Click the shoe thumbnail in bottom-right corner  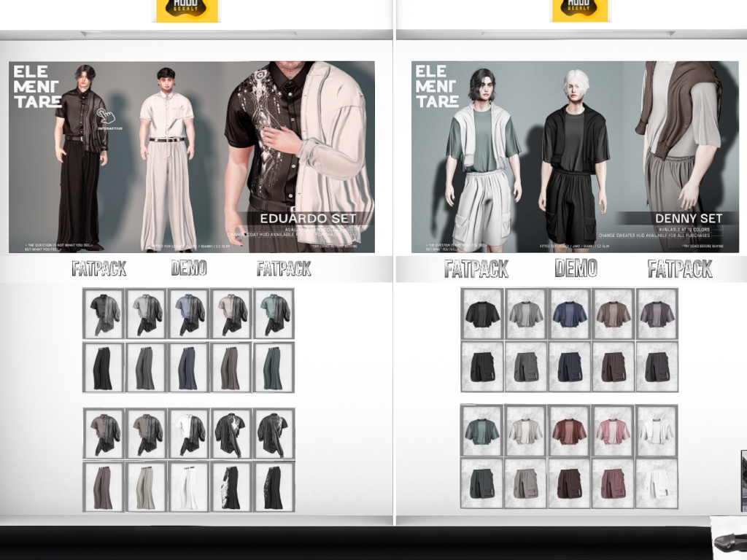click(728, 538)
